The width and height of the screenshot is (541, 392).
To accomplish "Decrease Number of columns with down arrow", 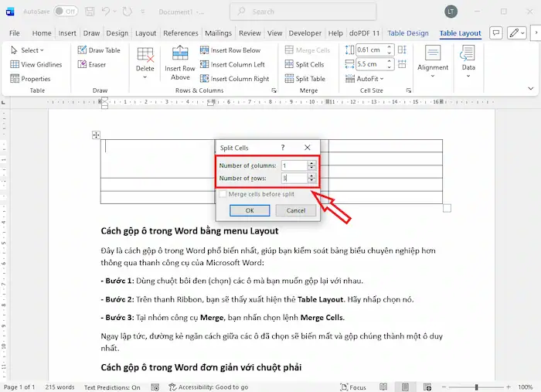I will (x=311, y=168).
